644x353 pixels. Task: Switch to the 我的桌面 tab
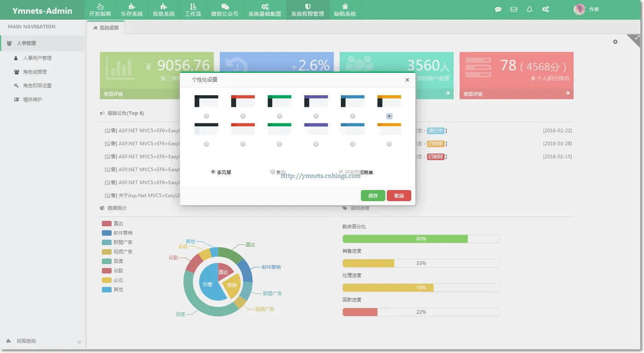click(106, 28)
